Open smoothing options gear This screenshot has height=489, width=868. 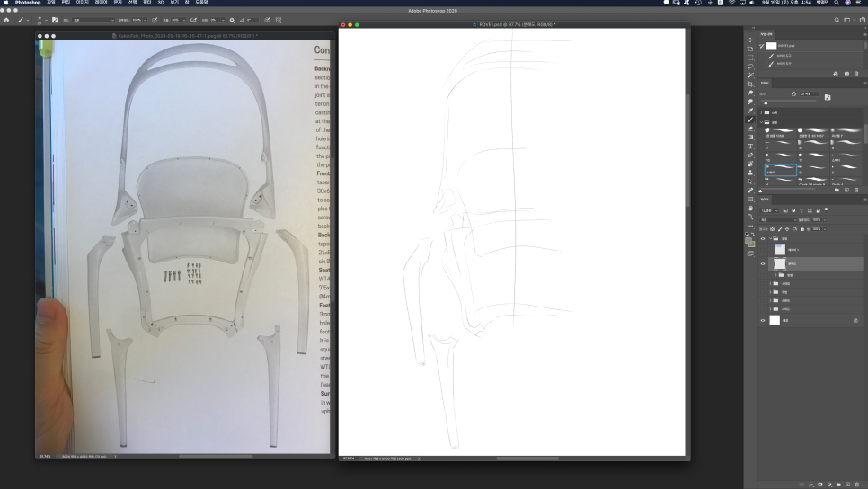point(232,20)
